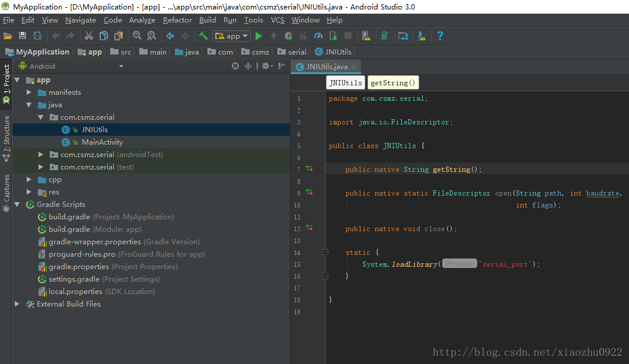This screenshot has width=629, height=364.
Task: Click the Cut scissors icon
Action: [89, 36]
